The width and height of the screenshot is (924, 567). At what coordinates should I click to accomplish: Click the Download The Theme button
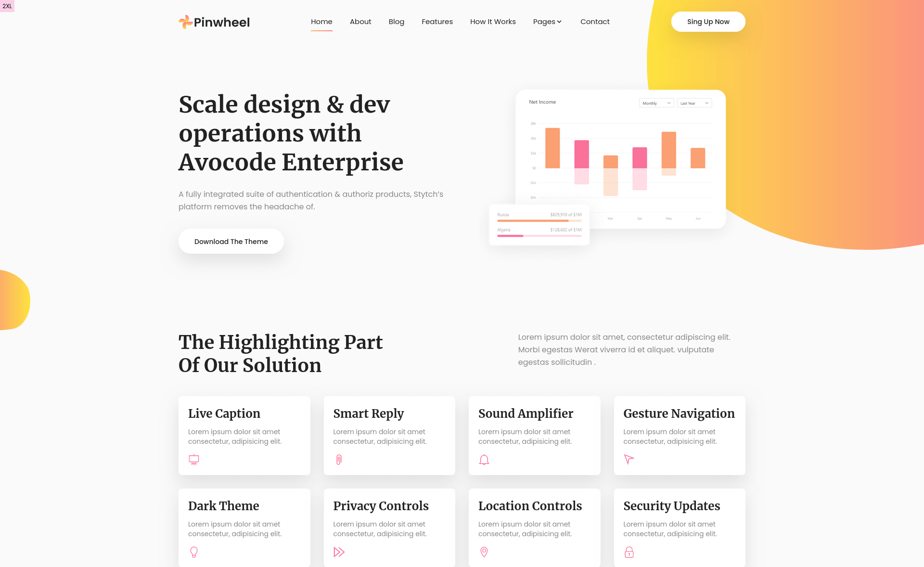[x=231, y=241]
